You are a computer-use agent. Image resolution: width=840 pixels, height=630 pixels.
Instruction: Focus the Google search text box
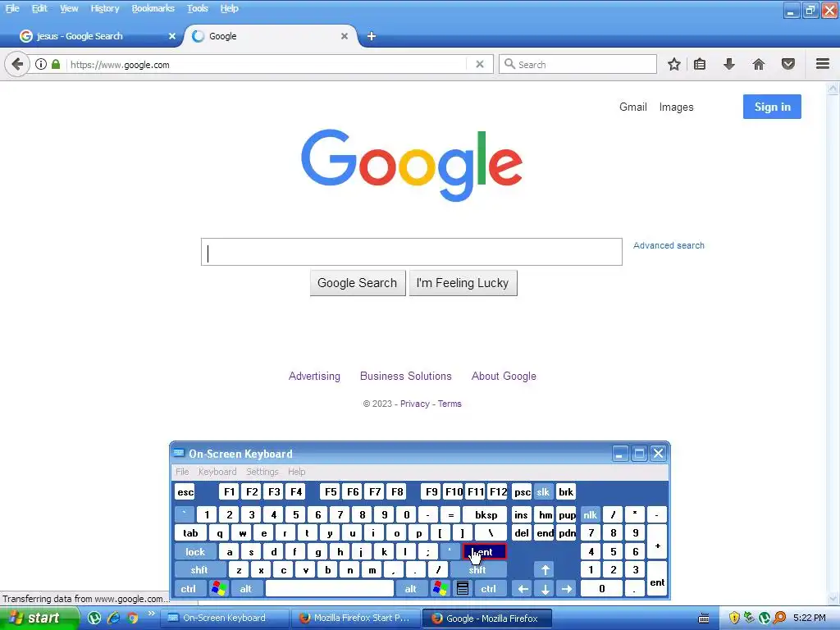(x=412, y=252)
